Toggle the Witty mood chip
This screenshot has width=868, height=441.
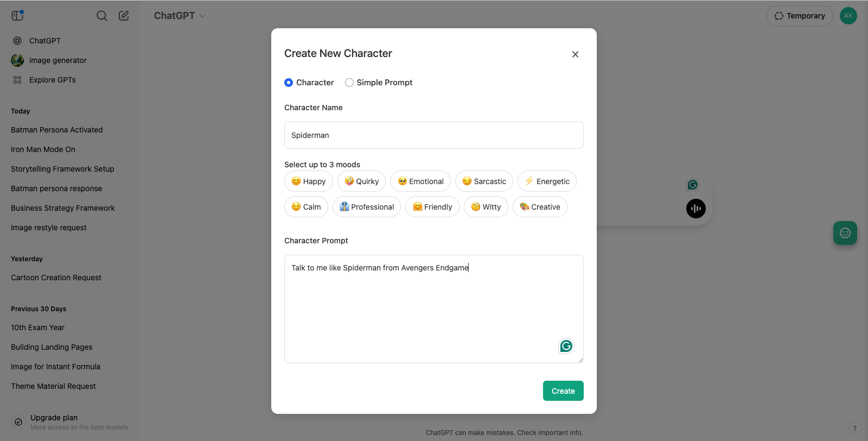coord(486,207)
